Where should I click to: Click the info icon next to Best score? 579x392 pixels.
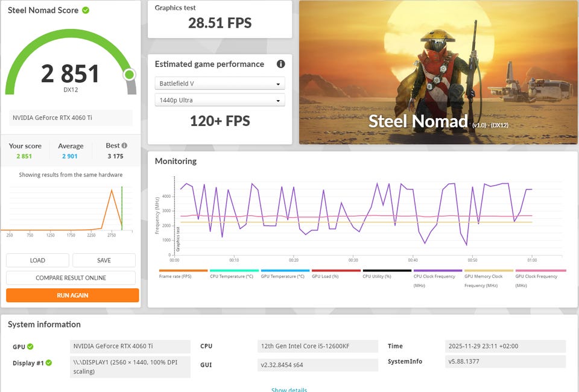point(124,145)
